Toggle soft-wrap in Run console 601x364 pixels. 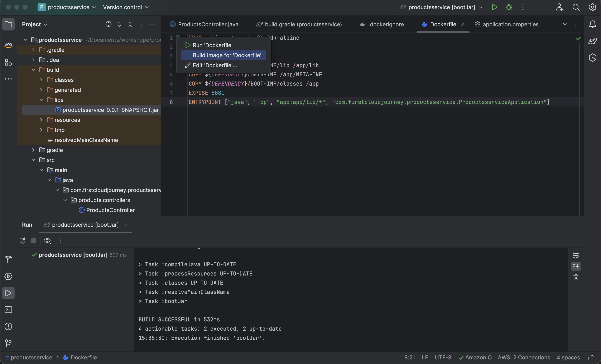[x=576, y=255]
